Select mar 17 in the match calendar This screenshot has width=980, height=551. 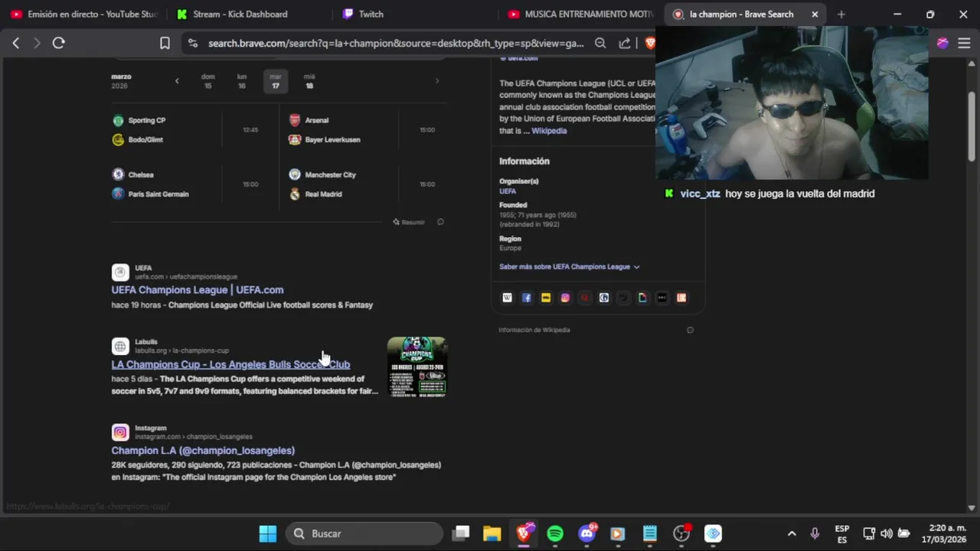(276, 81)
